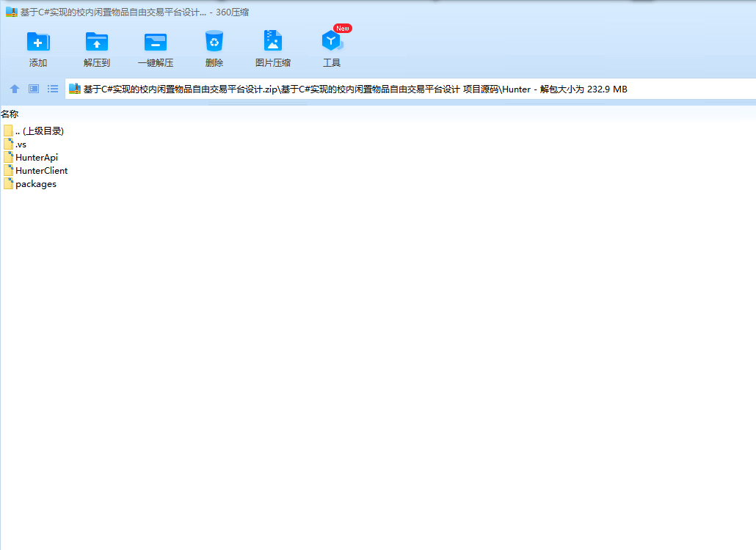Viewport: 756px width, 550px height.
Task: Click the 删除 (Delete) trash icon
Action: tap(214, 41)
